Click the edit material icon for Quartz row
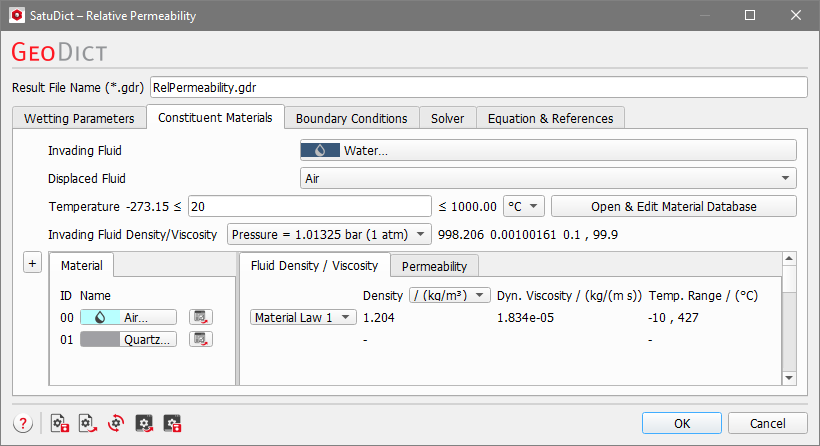Viewport: 820px width, 446px height. pyautogui.click(x=201, y=339)
